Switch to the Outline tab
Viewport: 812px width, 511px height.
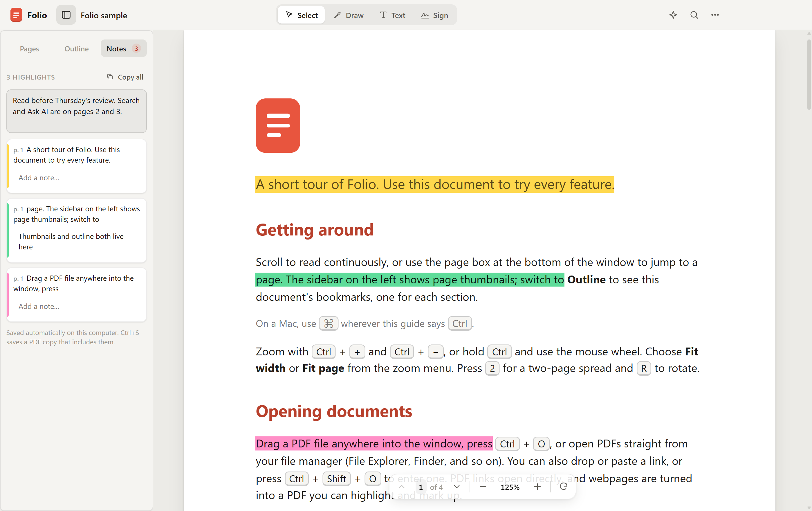pyautogui.click(x=77, y=48)
